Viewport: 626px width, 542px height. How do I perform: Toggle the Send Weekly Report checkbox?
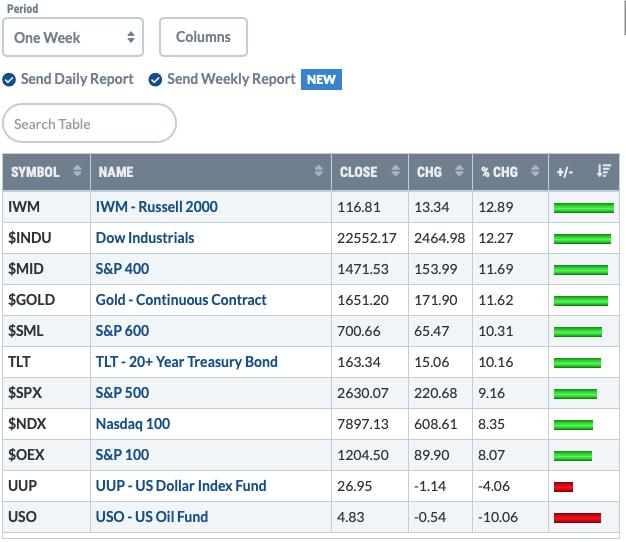click(x=155, y=79)
